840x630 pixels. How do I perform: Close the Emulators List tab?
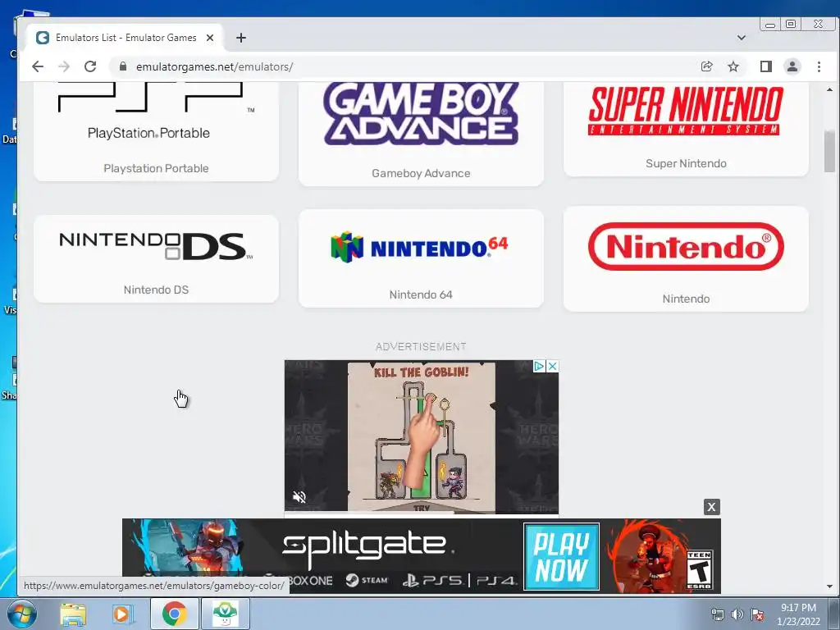(210, 38)
